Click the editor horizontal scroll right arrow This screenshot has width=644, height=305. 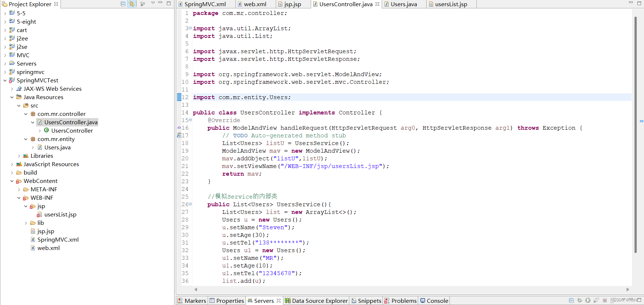tap(628, 289)
